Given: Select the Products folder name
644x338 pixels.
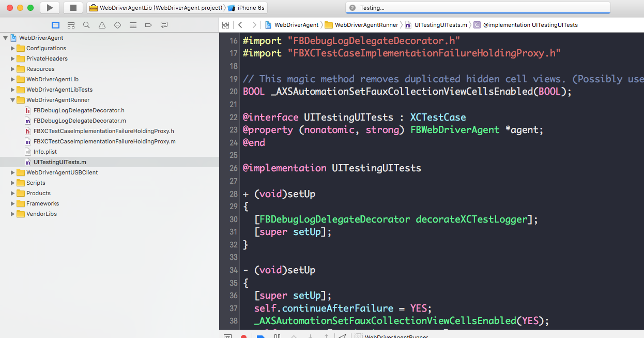Looking at the screenshot, I should pyautogui.click(x=38, y=193).
